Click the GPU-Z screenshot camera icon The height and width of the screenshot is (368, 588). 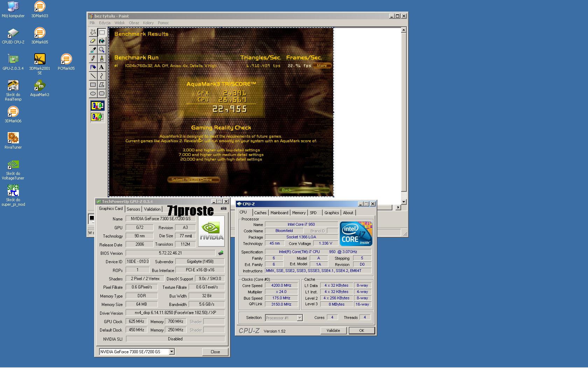tap(223, 209)
